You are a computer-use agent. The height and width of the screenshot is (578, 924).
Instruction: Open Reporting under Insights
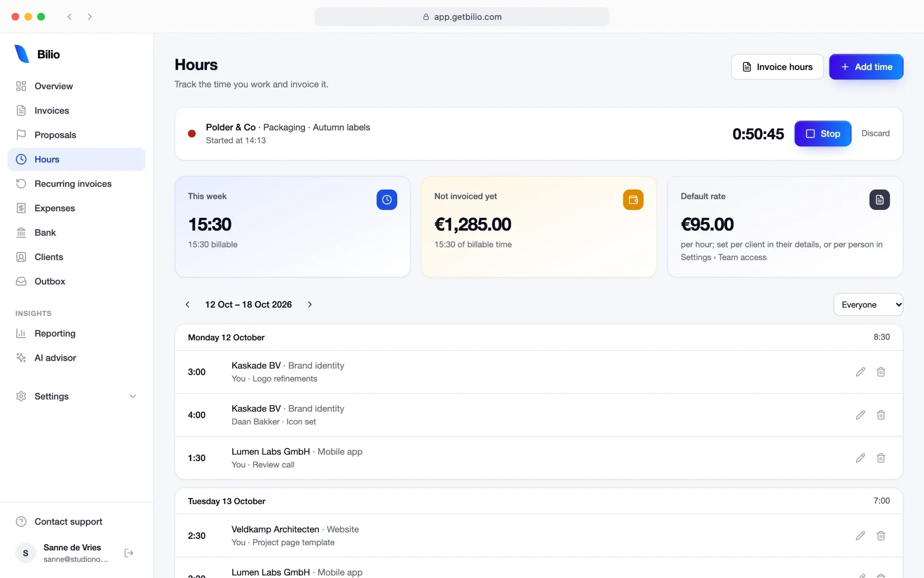[x=77, y=333]
